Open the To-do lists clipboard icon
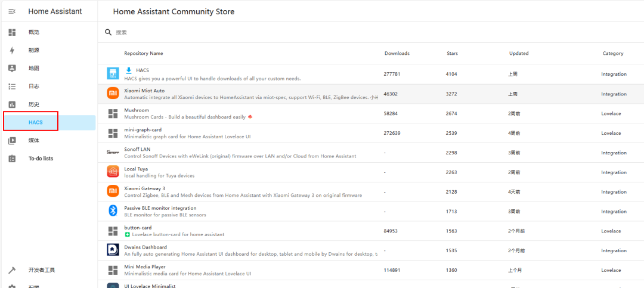644x288 pixels. (12, 159)
